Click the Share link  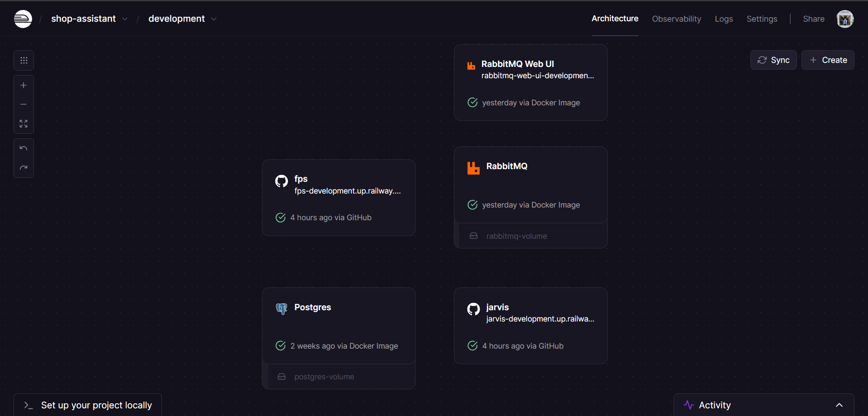tap(813, 19)
